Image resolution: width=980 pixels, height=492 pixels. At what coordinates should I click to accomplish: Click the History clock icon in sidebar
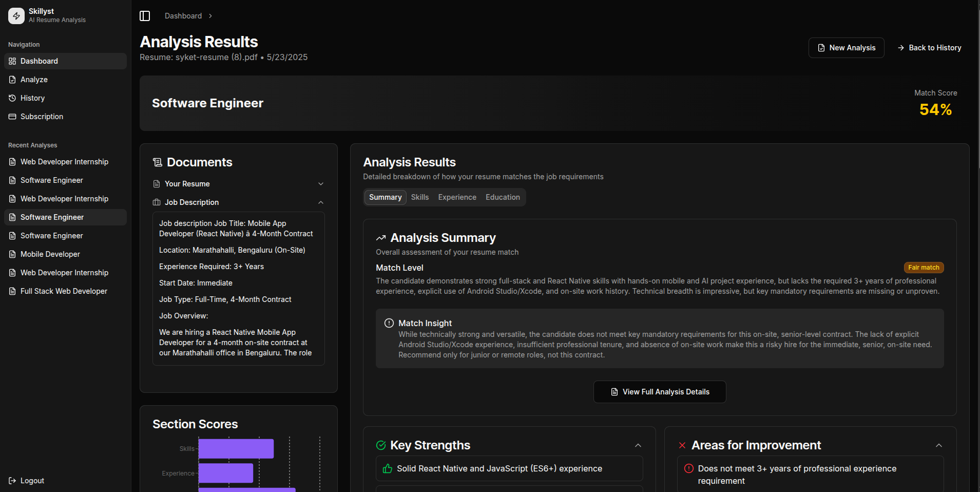click(12, 98)
